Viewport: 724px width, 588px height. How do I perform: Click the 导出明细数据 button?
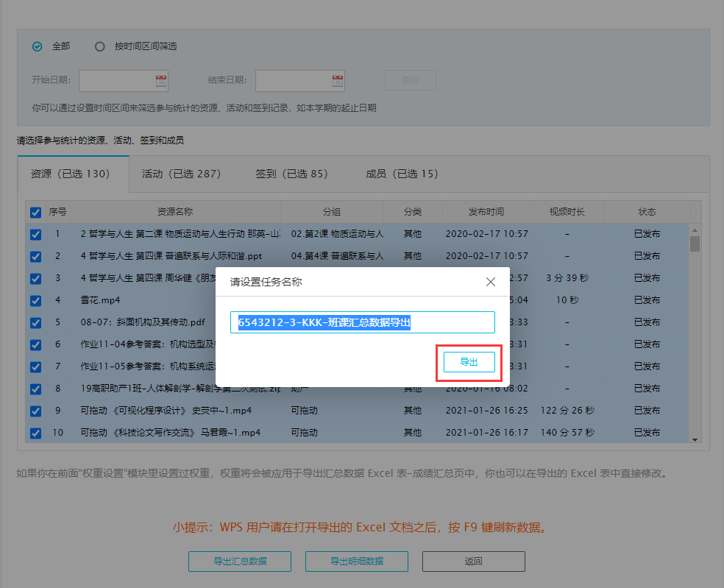356,561
